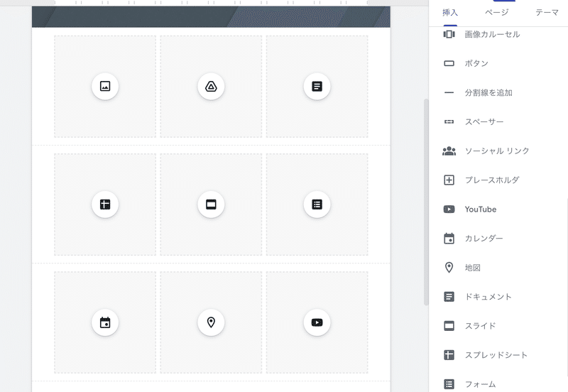Click the 分割線を追加 divider line icon

pyautogui.click(x=449, y=93)
